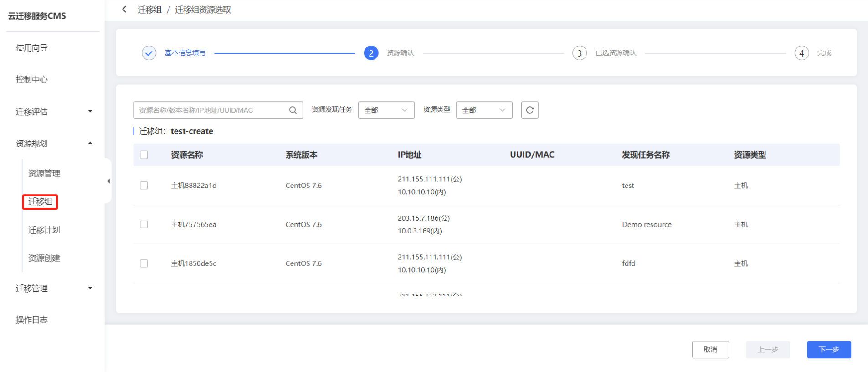Click the step 3 circle
Screen dimensions: 868x372
click(x=580, y=53)
